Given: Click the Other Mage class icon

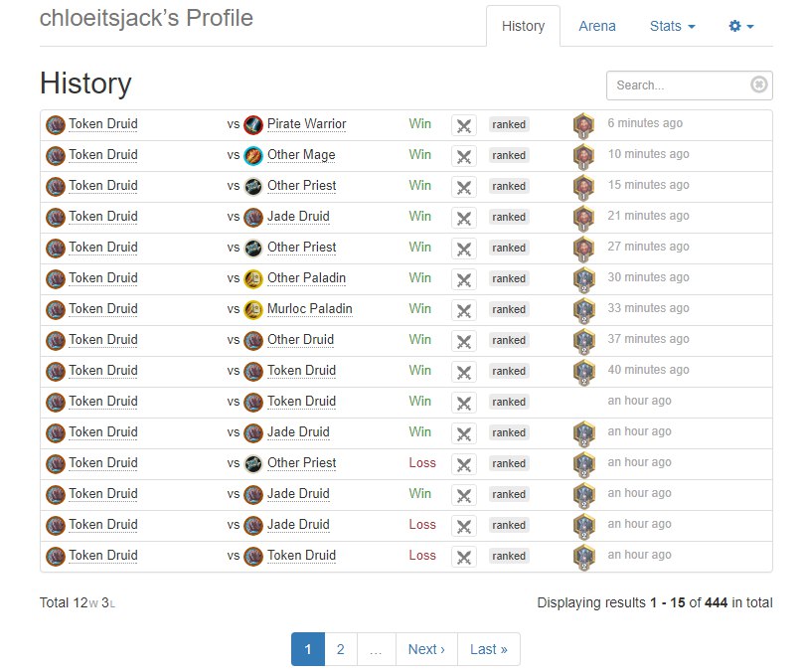Looking at the screenshot, I should click(x=253, y=155).
